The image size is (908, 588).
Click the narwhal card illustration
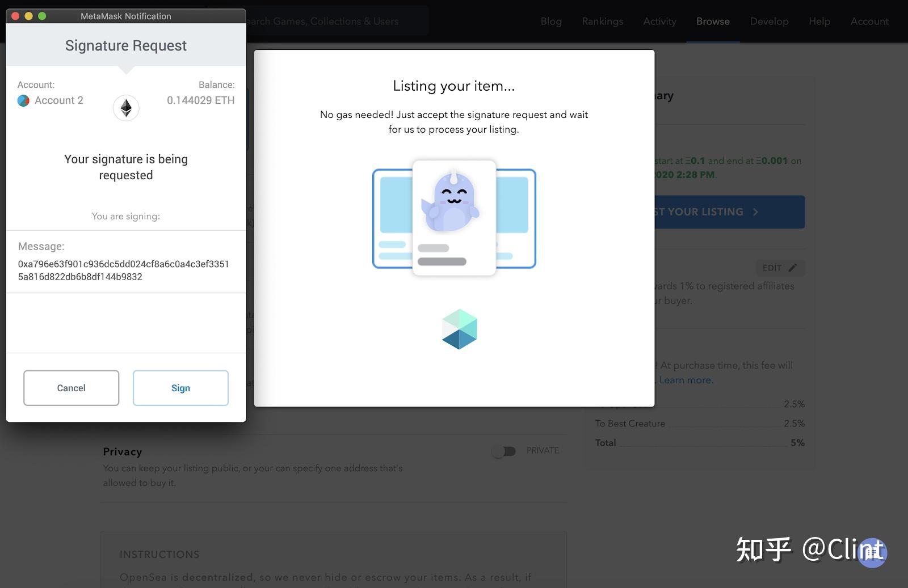click(453, 217)
